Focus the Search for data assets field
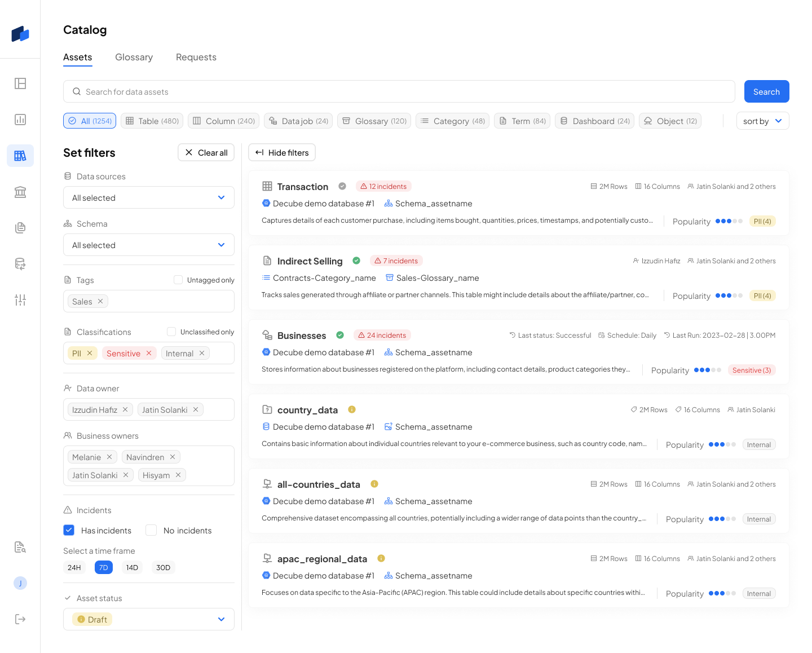The height and width of the screenshot is (653, 812). click(399, 91)
